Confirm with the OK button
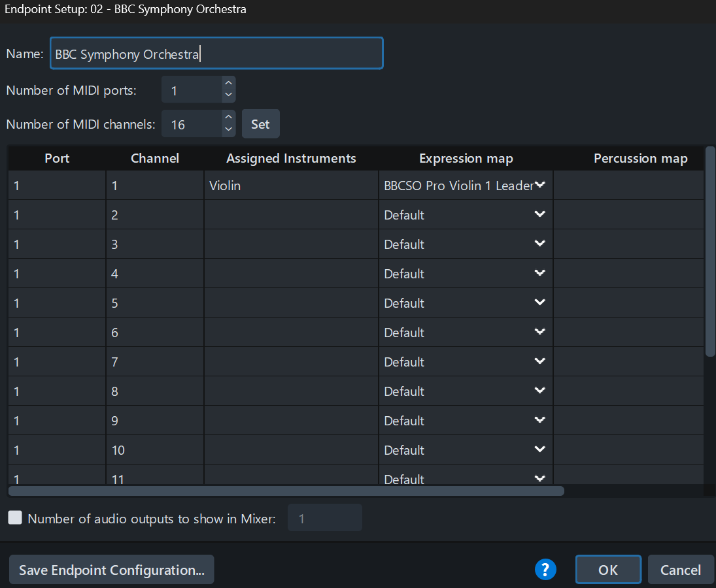716x588 pixels. coord(608,569)
